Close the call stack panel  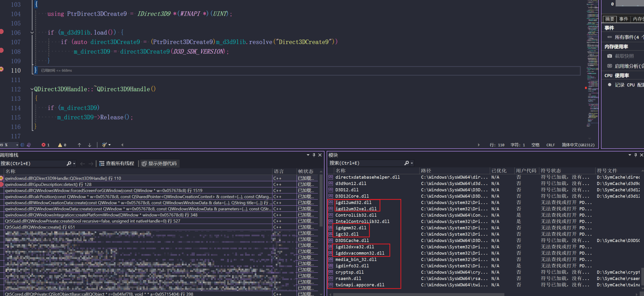(320, 155)
